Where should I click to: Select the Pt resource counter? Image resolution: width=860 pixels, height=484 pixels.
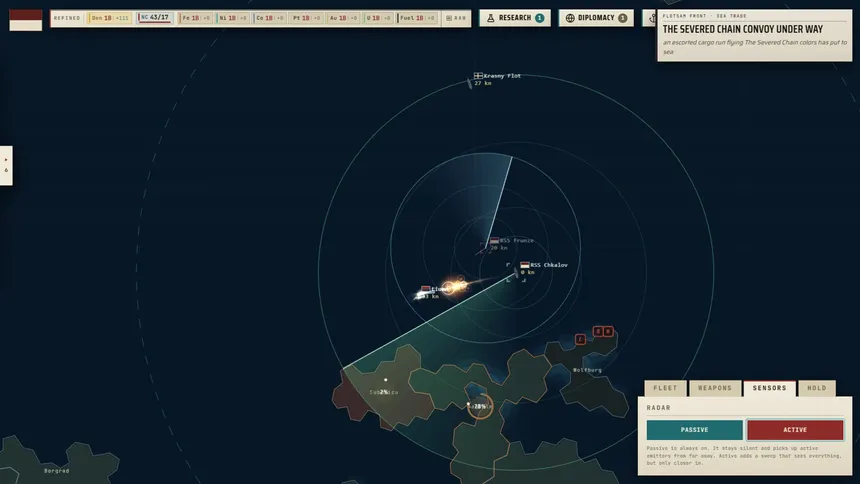click(x=306, y=18)
